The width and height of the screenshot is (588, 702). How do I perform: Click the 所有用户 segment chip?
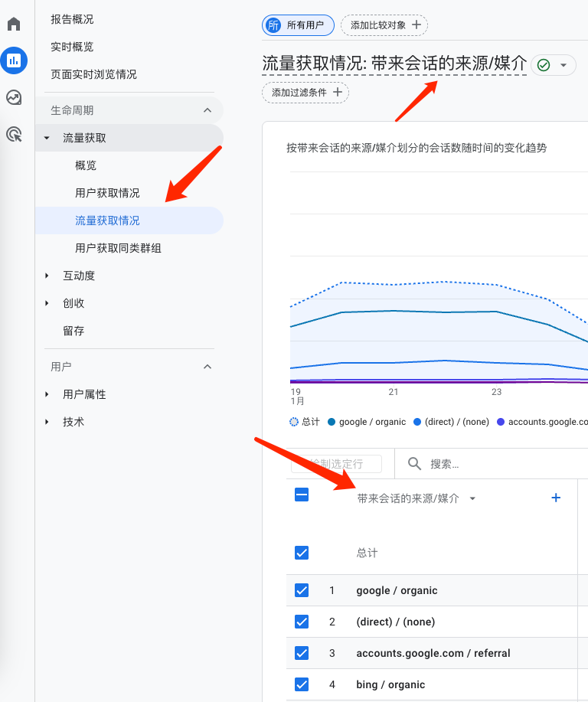point(299,25)
